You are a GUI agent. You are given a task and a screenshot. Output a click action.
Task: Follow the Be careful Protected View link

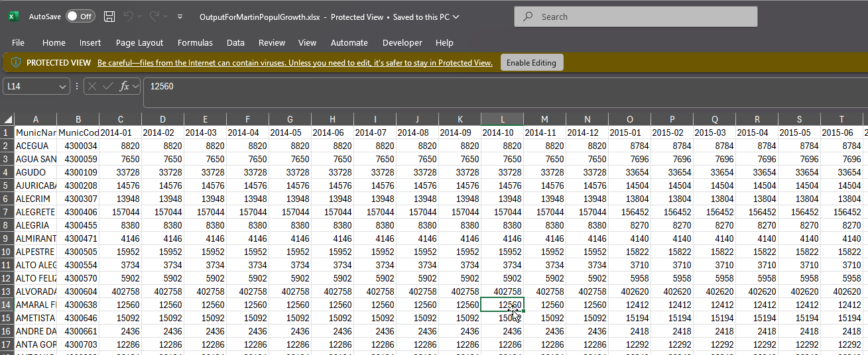coord(295,63)
